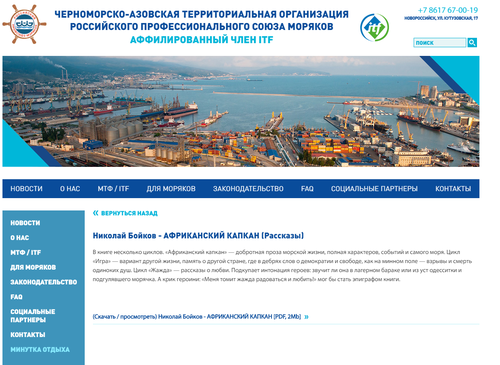Open the ITF round logo
Viewport: 500px width, 365px height.
click(374, 27)
